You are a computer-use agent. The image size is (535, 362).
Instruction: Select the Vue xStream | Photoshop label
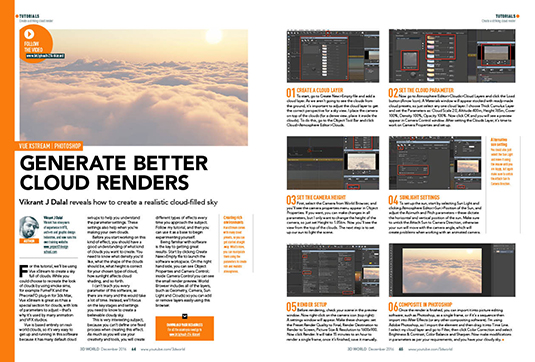(49, 146)
